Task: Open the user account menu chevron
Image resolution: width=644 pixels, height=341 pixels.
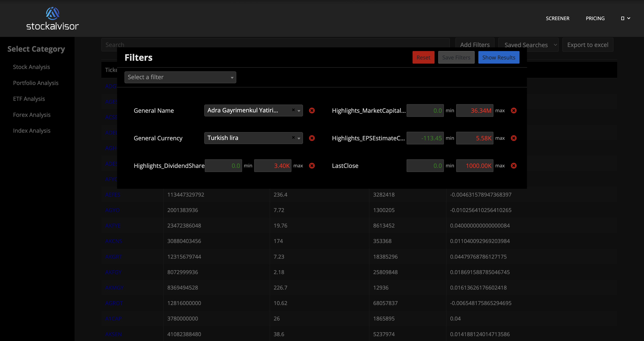Action: click(629, 18)
